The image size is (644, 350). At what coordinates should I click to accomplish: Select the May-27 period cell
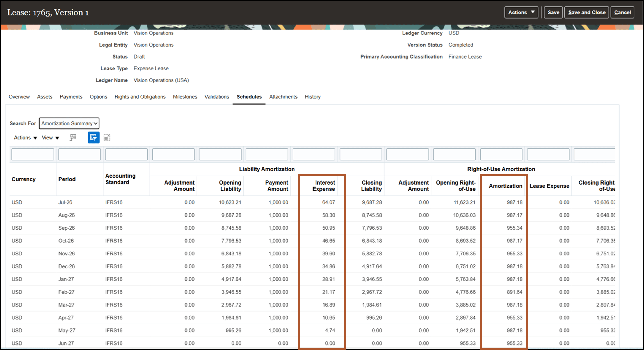[x=67, y=330]
